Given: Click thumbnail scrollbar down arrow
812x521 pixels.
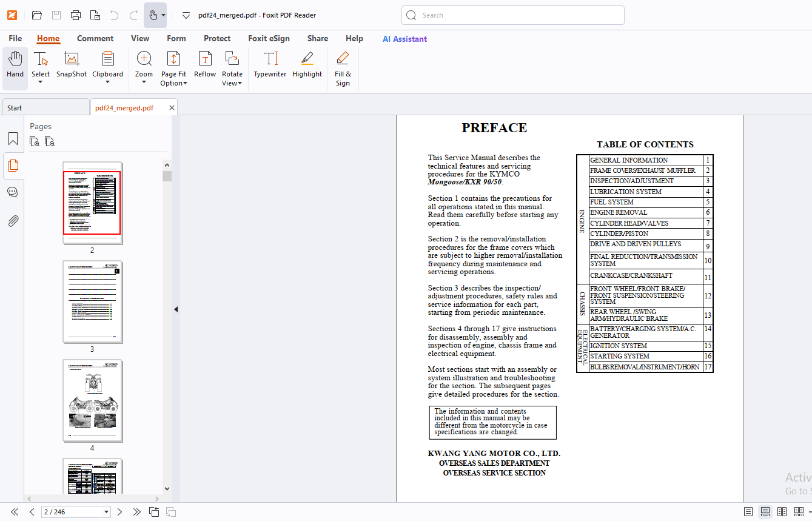Looking at the screenshot, I should (167, 489).
